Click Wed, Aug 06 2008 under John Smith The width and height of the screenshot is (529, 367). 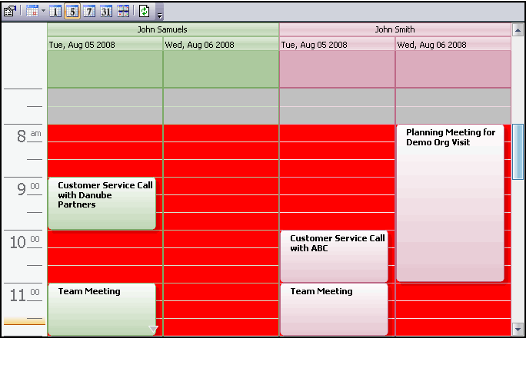(x=453, y=45)
